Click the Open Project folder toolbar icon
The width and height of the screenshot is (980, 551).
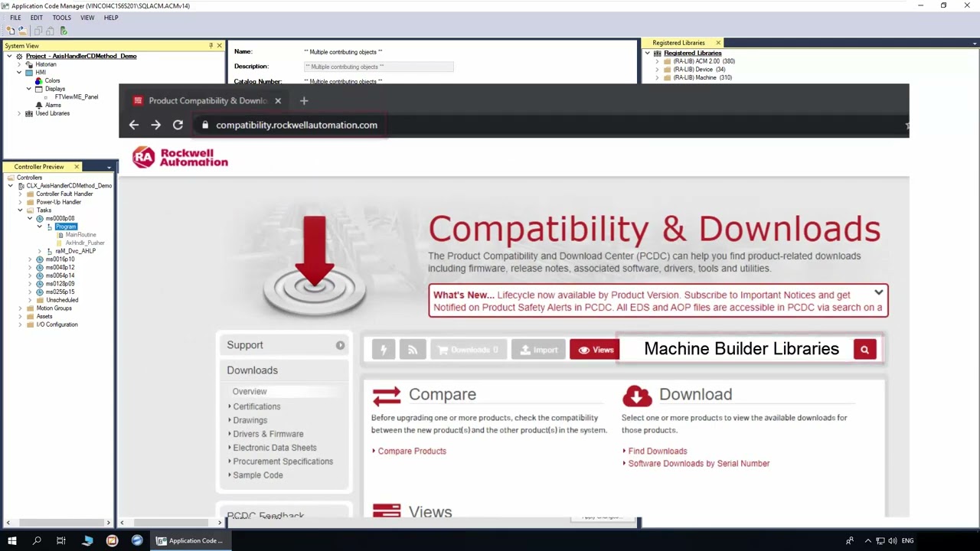point(22,31)
